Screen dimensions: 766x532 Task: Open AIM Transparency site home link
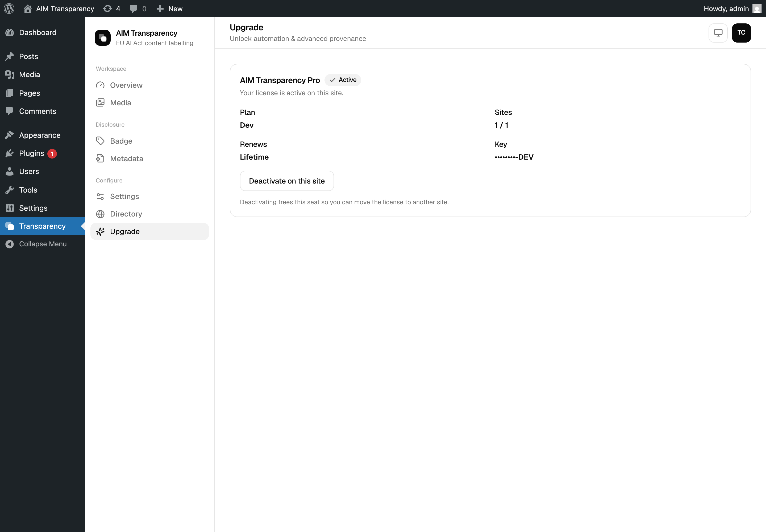pos(59,9)
